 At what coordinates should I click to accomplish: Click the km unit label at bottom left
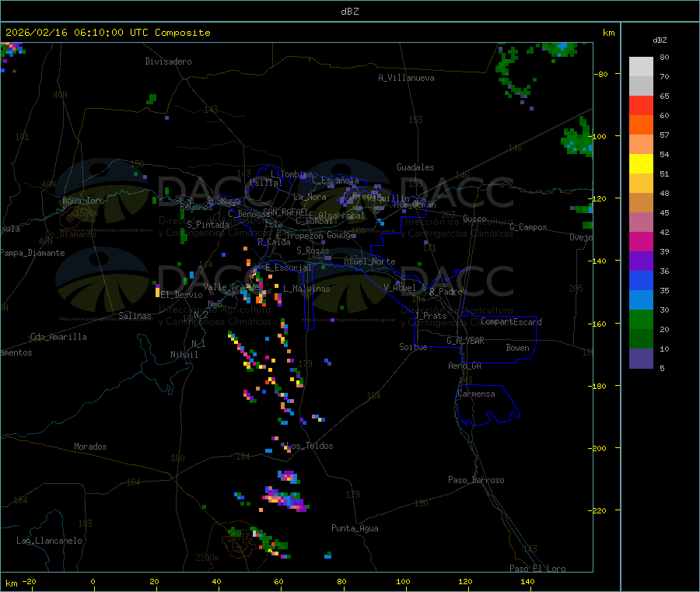(11, 583)
